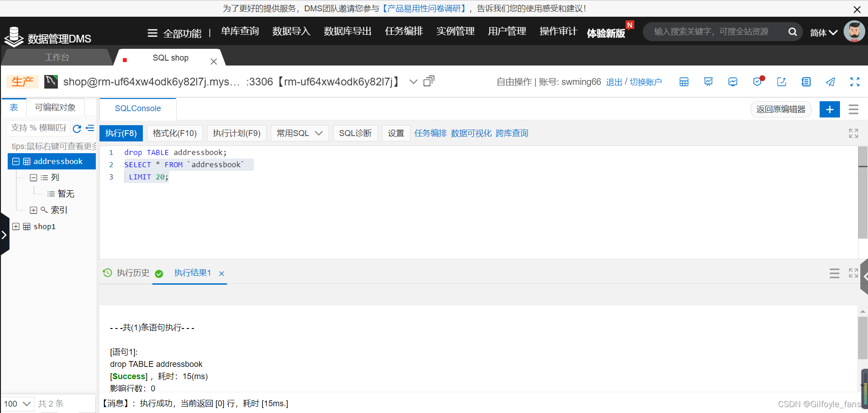Expand the shop1 table node

[x=16, y=226]
